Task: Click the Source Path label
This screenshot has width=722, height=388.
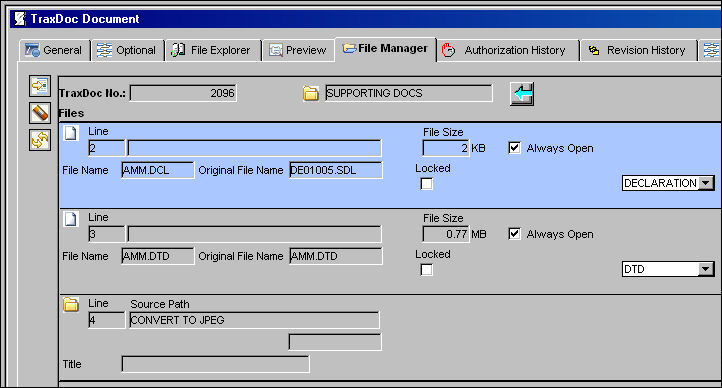Action: click(160, 304)
